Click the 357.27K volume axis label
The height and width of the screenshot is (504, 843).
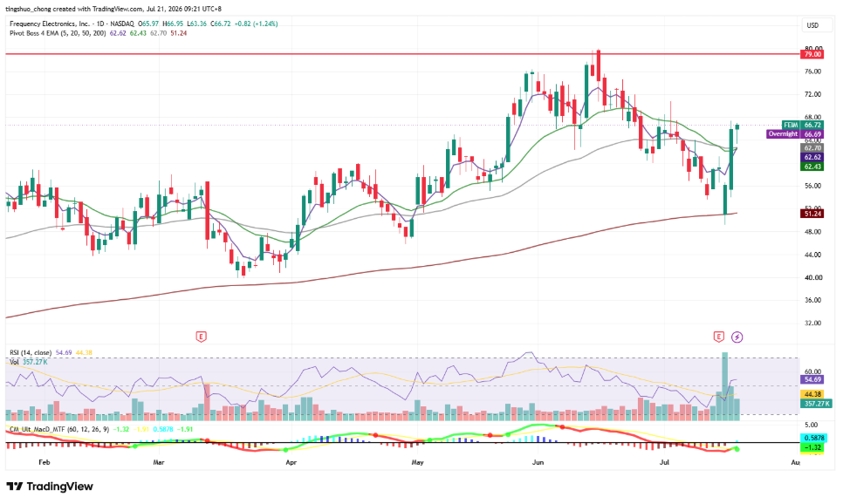[816, 404]
